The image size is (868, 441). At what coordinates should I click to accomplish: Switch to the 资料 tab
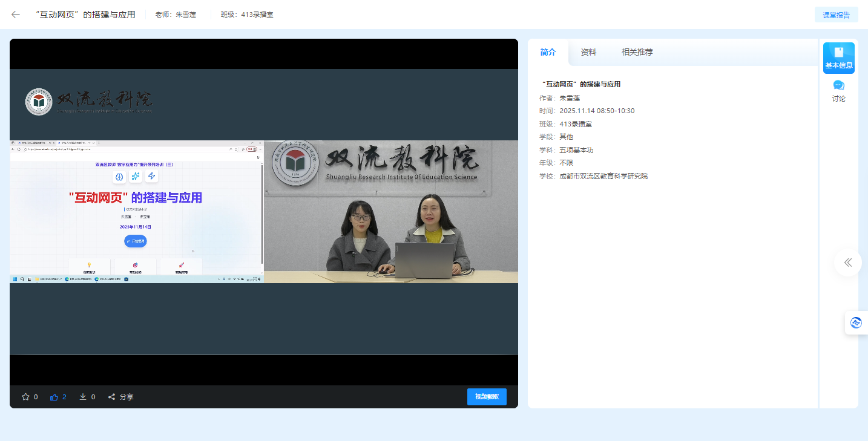pyautogui.click(x=588, y=52)
